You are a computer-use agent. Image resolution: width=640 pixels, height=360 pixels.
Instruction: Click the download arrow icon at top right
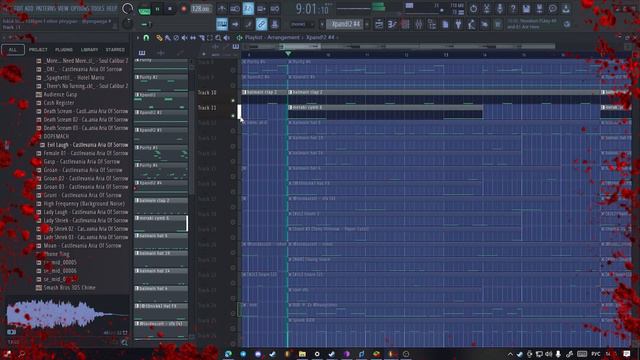(x=566, y=9)
